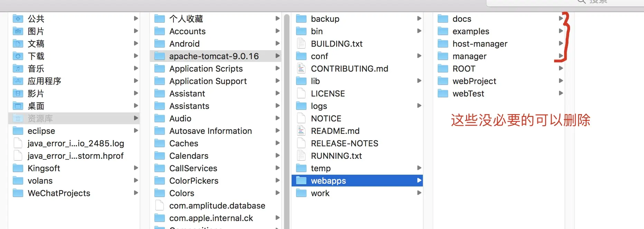
Task: Click the Desktop (桌面) folder icon
Action: point(18,106)
